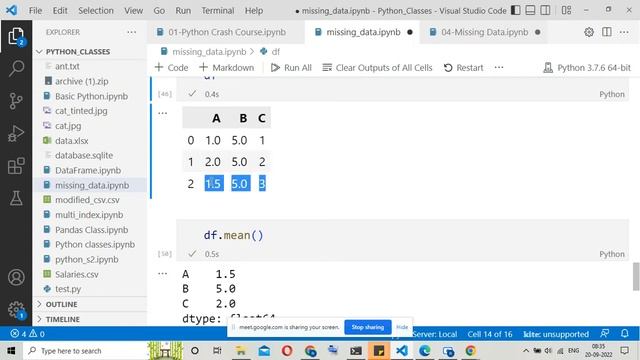
Task: Open the Search view
Action: (x=16, y=68)
